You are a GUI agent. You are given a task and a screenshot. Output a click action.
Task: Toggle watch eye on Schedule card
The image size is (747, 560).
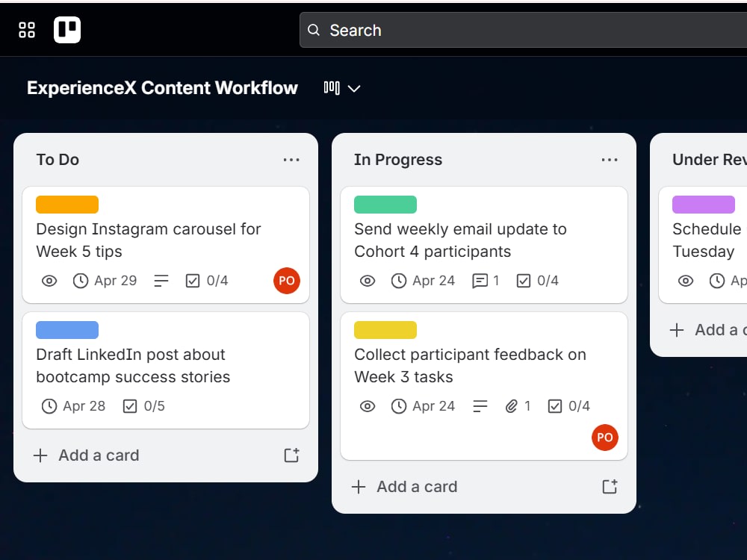686,281
